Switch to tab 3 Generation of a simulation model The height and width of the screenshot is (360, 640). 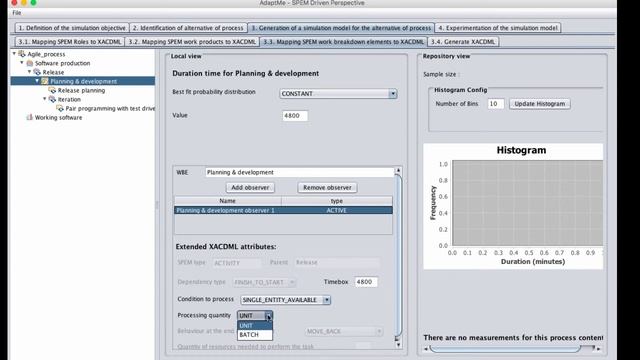(x=341, y=28)
